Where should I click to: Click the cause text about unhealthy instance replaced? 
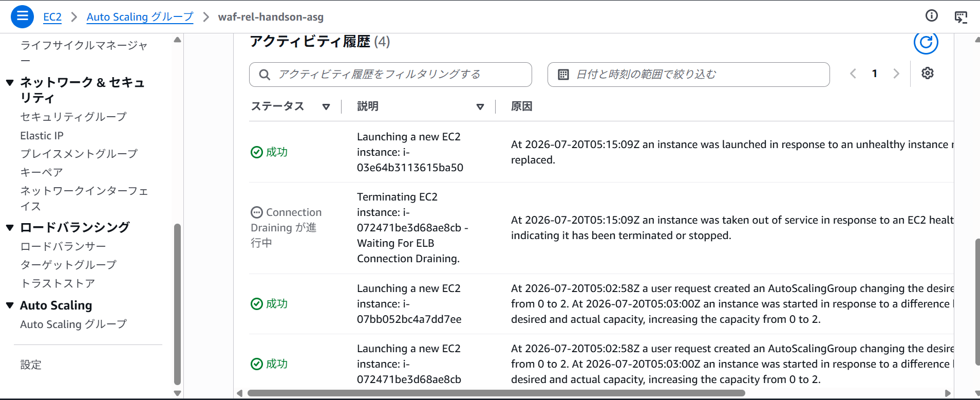732,152
